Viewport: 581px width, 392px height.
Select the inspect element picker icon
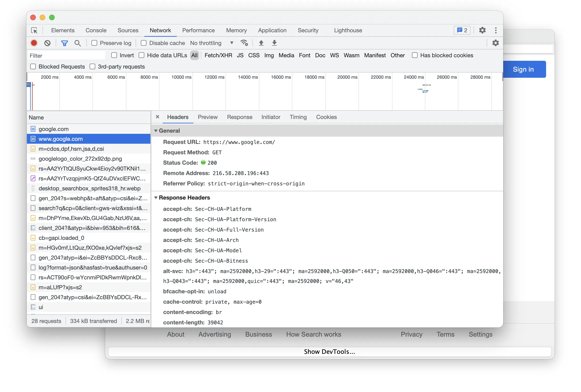click(x=34, y=30)
